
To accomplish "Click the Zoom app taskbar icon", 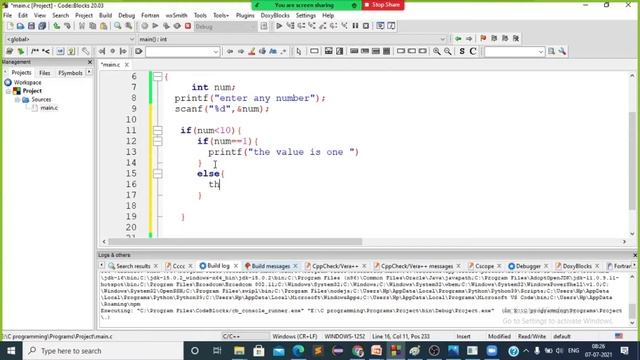I will pyautogui.click(x=491, y=351).
